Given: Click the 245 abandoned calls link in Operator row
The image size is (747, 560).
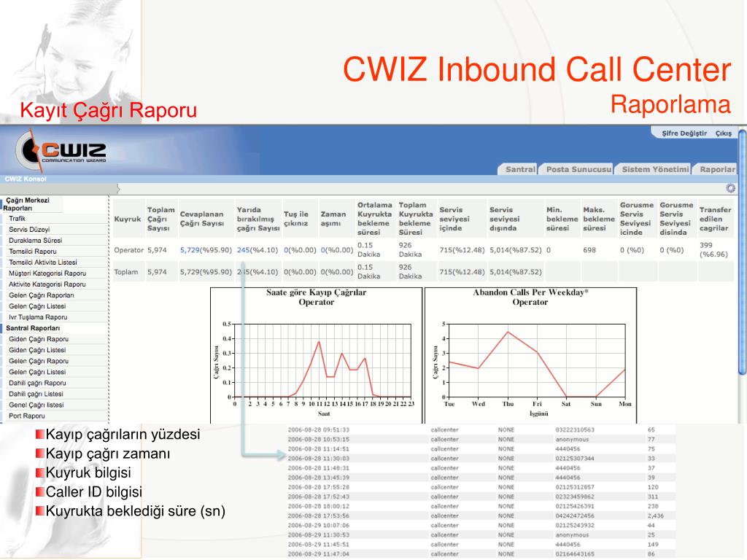Looking at the screenshot, I should [x=244, y=250].
